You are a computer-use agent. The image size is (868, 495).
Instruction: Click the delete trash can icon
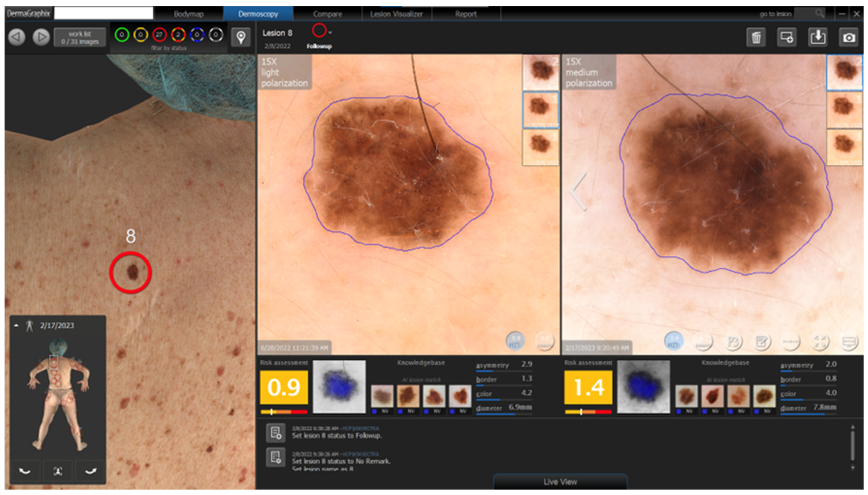756,37
